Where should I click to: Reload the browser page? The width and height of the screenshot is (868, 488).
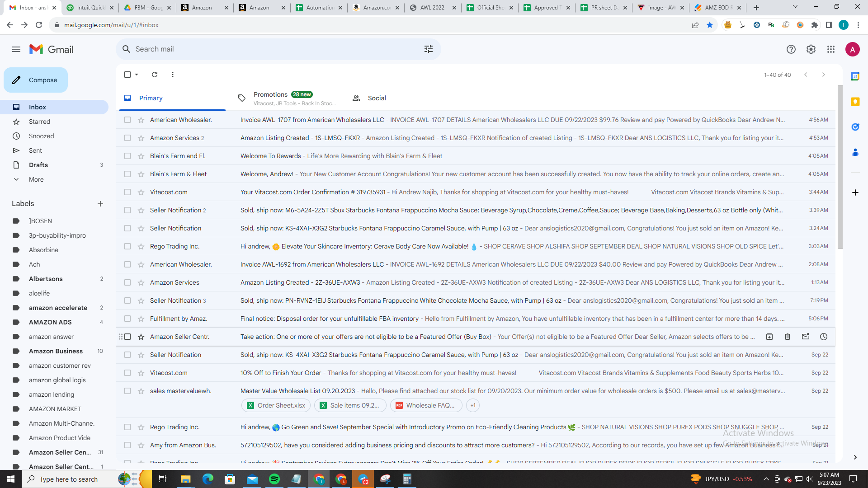point(39,25)
